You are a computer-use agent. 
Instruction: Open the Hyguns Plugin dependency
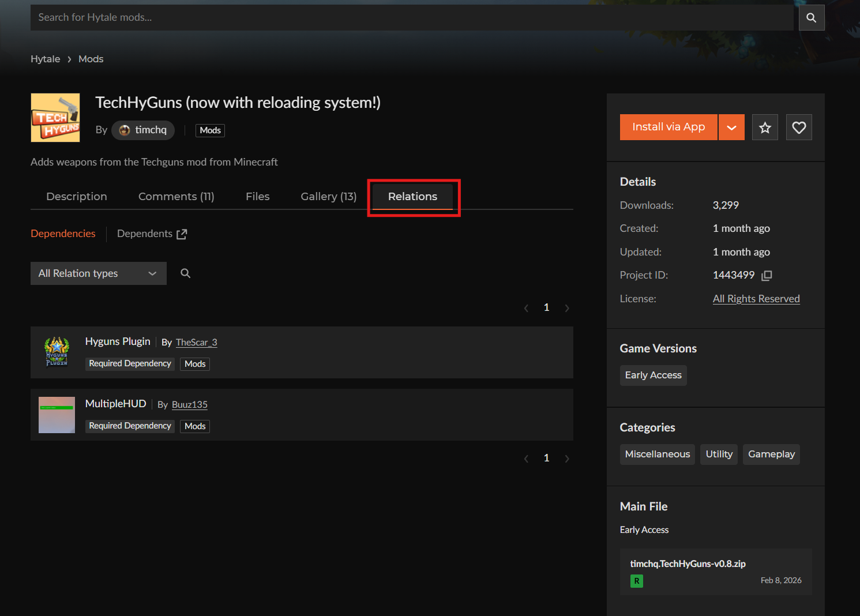pyautogui.click(x=118, y=341)
